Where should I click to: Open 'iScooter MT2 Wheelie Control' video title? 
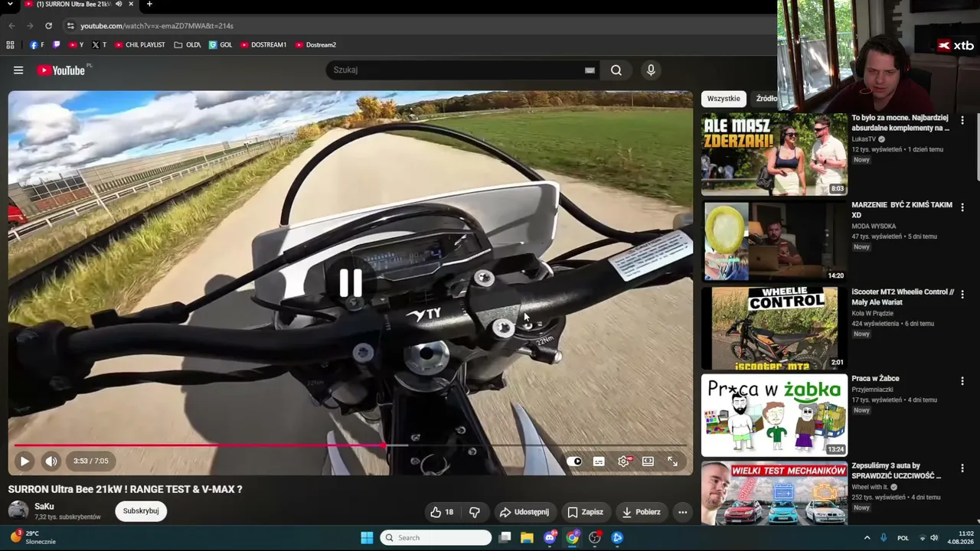click(903, 297)
